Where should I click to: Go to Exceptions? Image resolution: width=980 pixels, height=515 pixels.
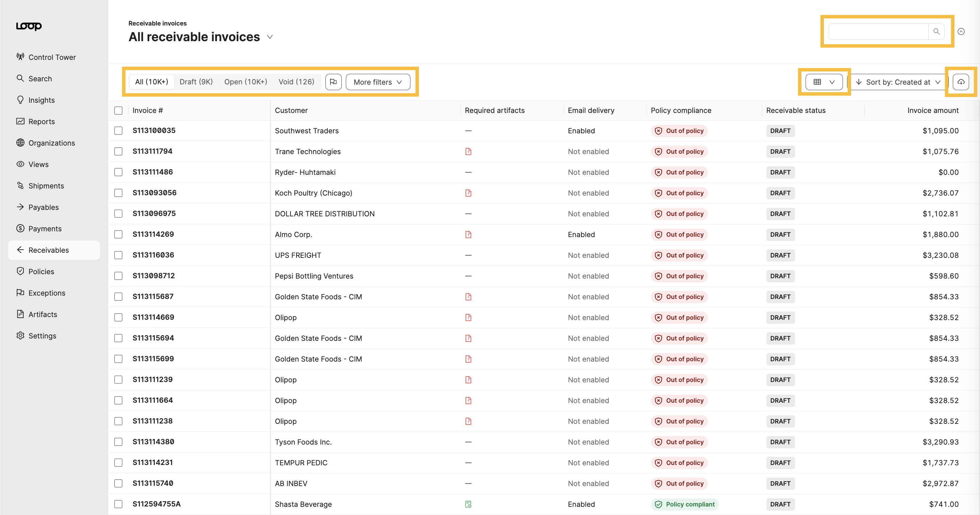click(x=54, y=293)
